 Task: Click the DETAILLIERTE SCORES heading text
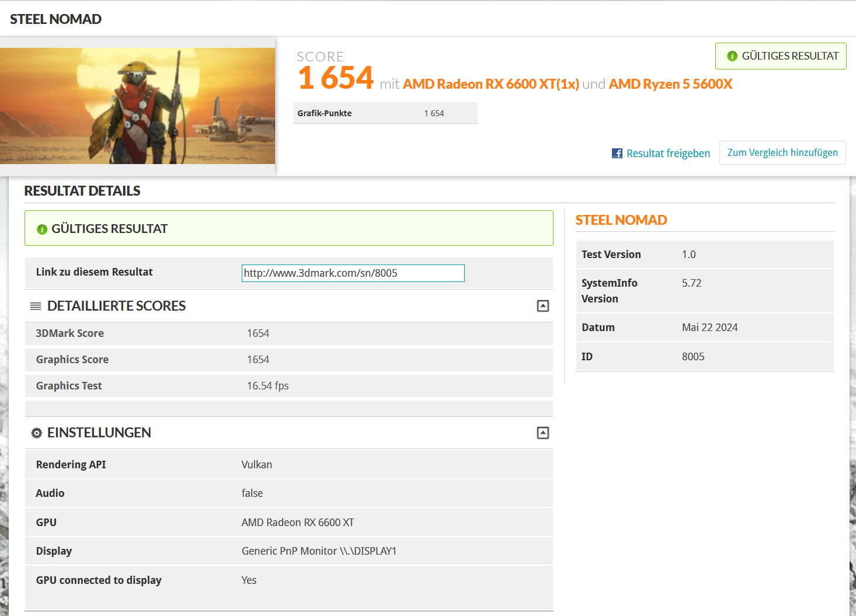(x=116, y=306)
